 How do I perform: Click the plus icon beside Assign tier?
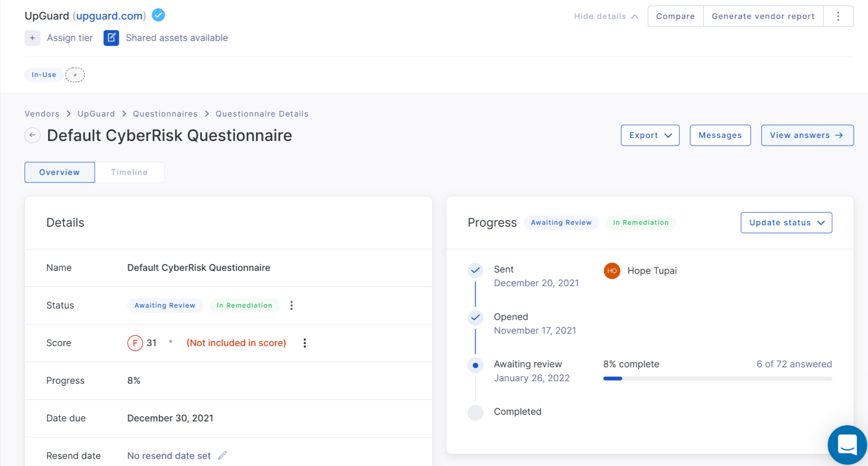tap(32, 38)
